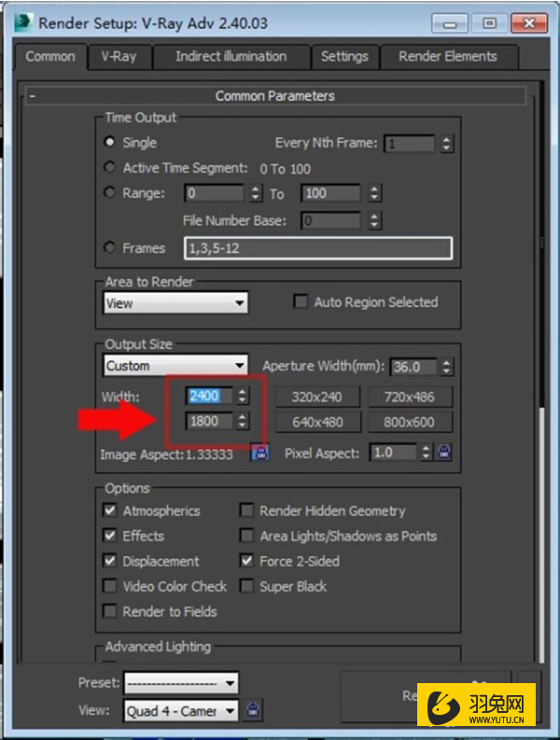This screenshot has height=740, width=560.
Task: Click the Height field showing 1800
Action: [210, 421]
